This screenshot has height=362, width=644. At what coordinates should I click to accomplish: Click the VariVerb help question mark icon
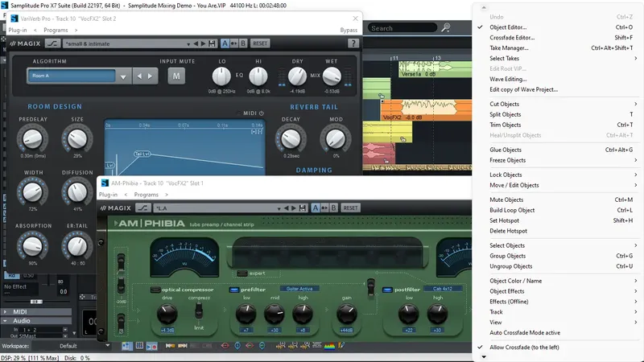tap(353, 43)
